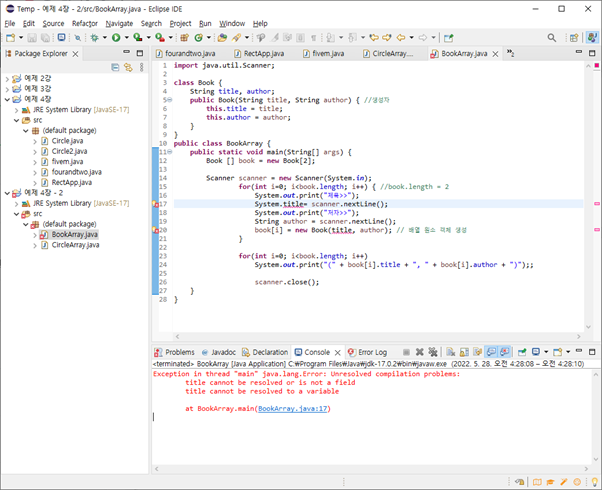Open BookArray.java:17 stack trace link
Viewport: 602px width, 490px height.
tap(293, 409)
